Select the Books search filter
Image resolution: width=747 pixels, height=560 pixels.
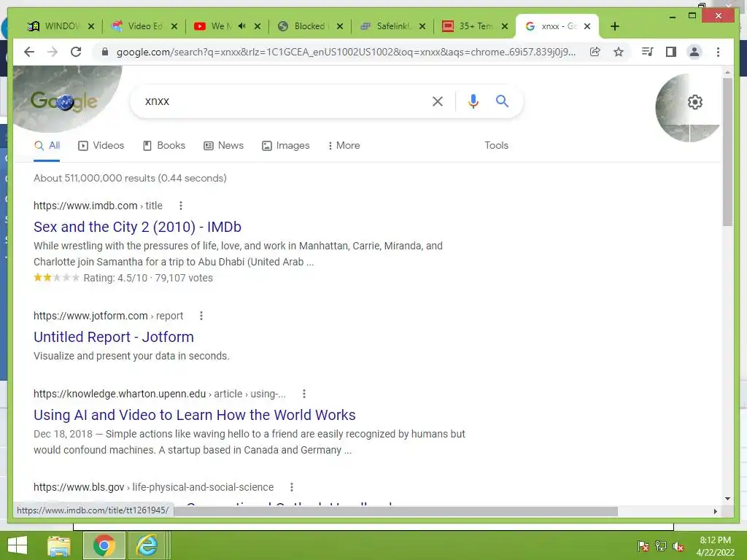(x=164, y=145)
